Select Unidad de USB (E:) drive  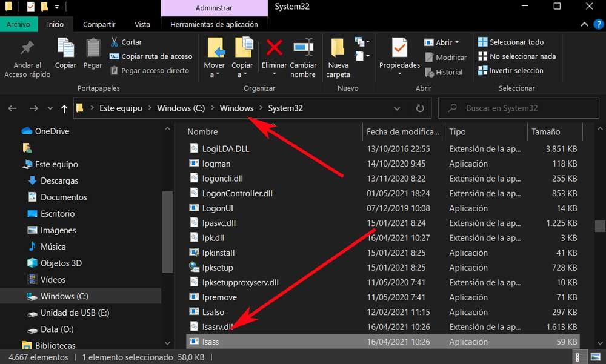pos(68,313)
